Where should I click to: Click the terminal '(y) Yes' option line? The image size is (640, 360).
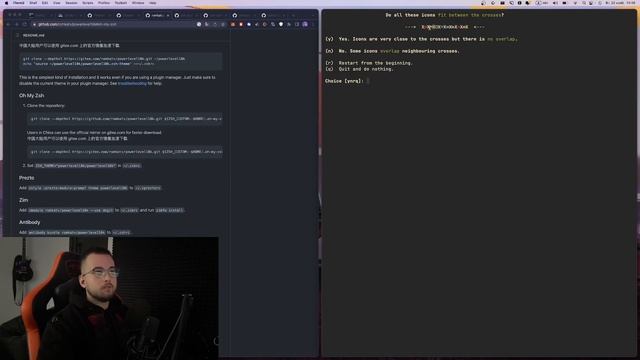click(x=421, y=39)
